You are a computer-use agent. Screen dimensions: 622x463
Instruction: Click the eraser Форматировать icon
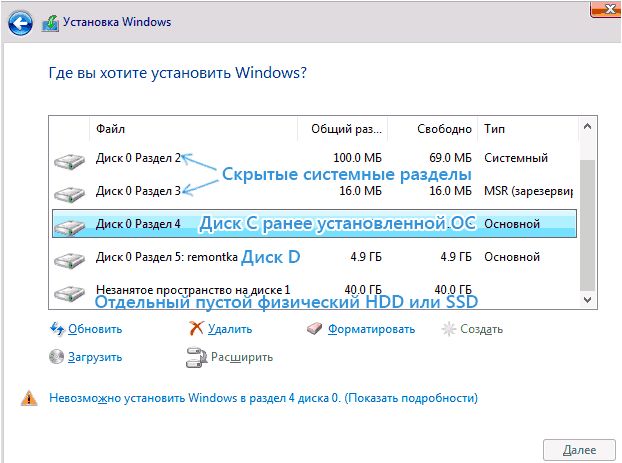315,329
